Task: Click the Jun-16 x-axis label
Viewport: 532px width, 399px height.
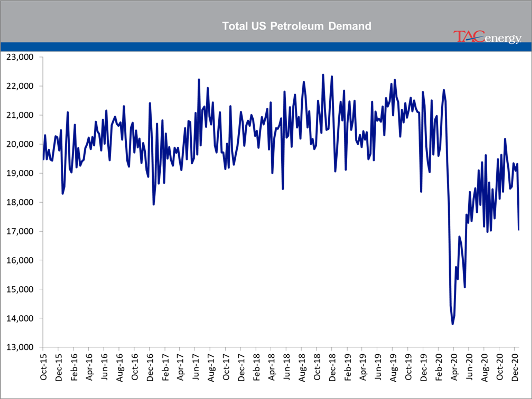Action: point(104,367)
